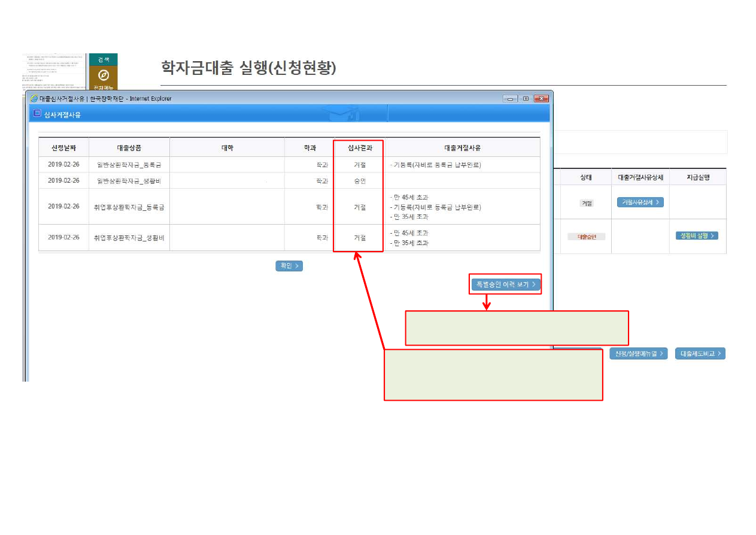Open 대출제도비교 button
756x535 pixels.
(700, 353)
